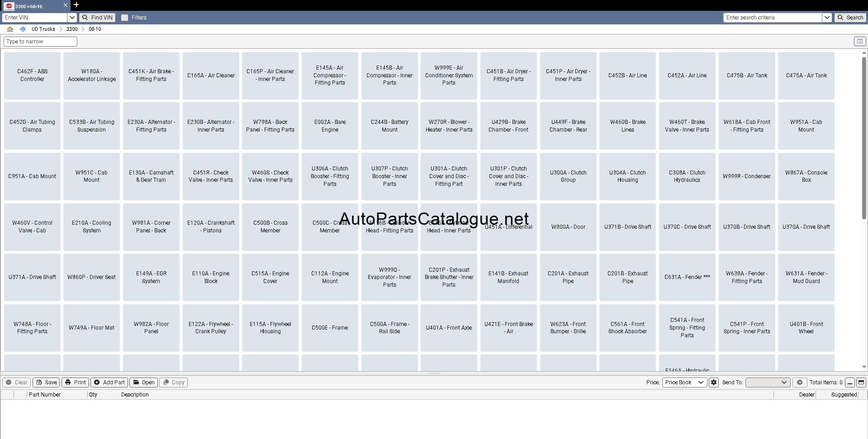868x439 pixels.
Task: Open a new tab with the plus icon
Action: point(76,5)
